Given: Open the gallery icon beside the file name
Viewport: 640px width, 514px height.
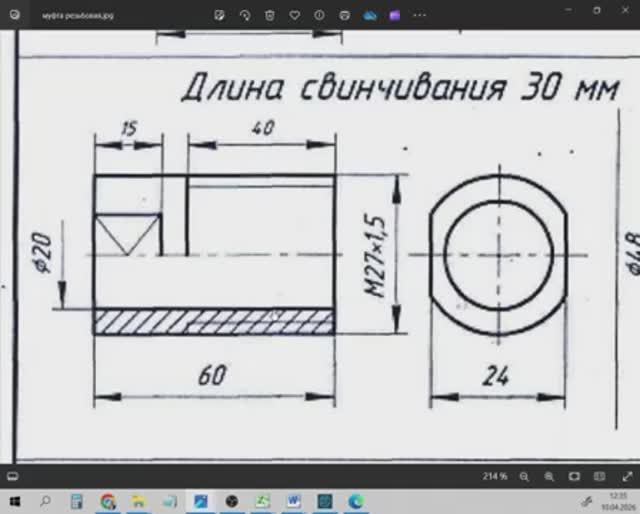Looking at the screenshot, I should pyautogui.click(x=15, y=15).
